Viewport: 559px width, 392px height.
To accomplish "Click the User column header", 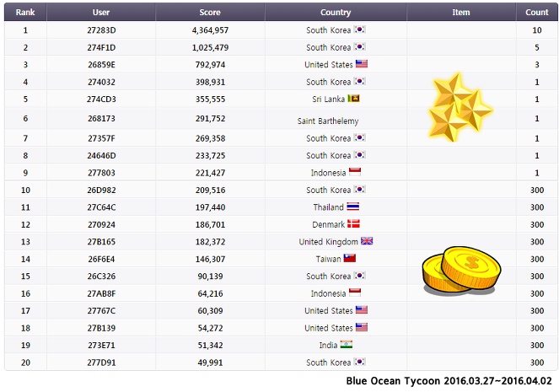I will (101, 12).
